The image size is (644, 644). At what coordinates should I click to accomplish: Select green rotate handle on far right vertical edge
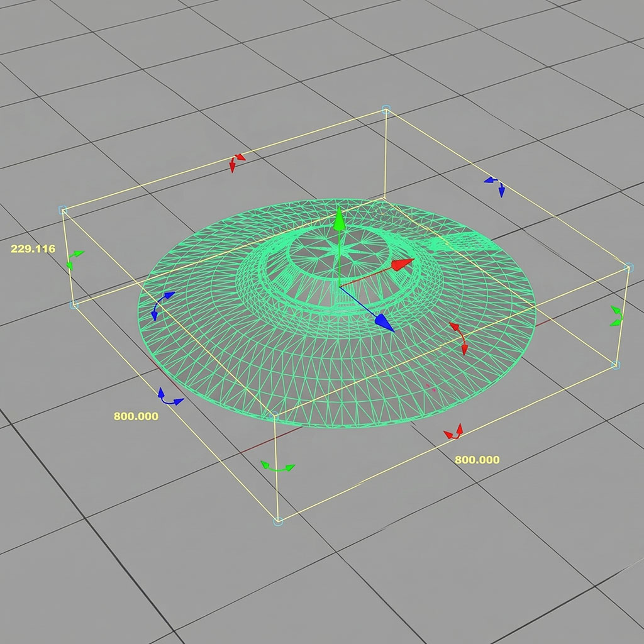tap(617, 316)
